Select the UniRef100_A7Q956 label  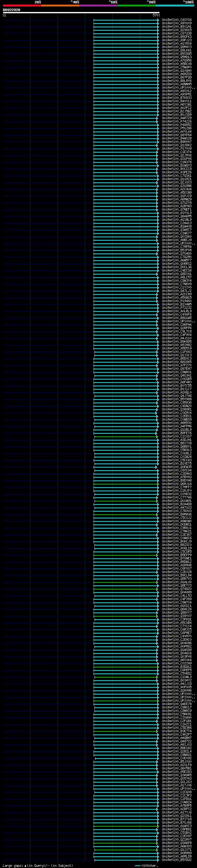176,61
